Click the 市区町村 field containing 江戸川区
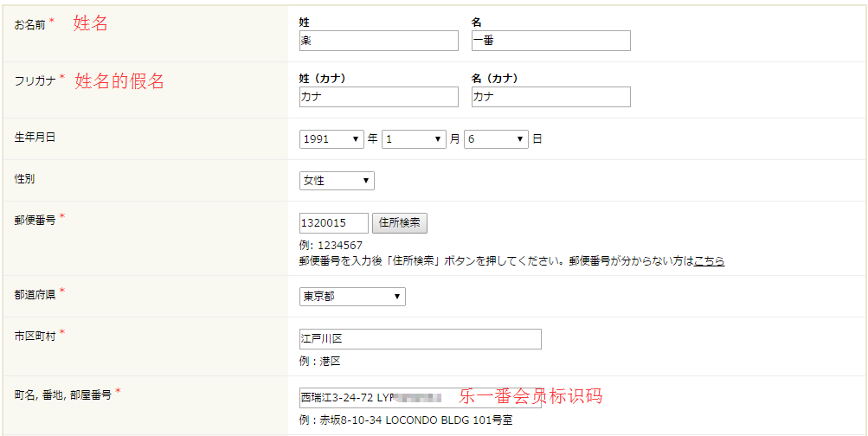This screenshot has width=868, height=436. pyautogui.click(x=420, y=338)
